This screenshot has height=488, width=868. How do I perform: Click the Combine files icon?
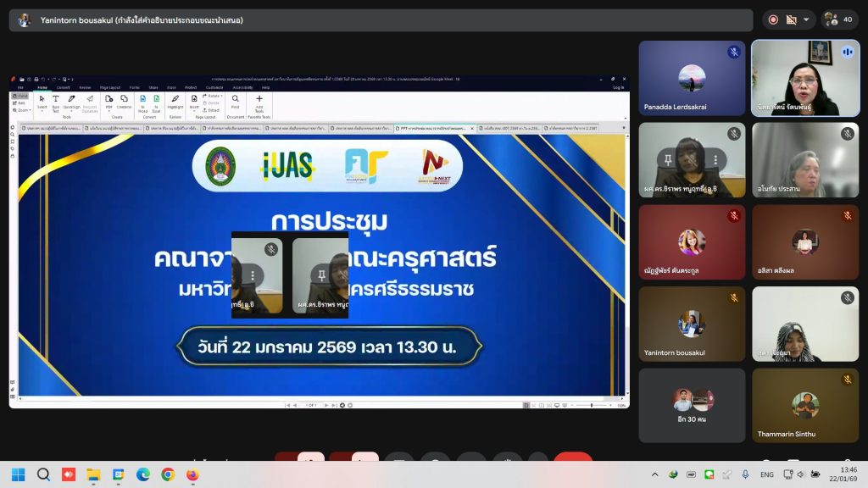click(x=124, y=102)
